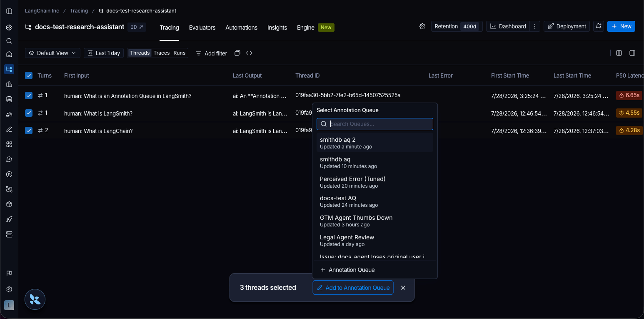The image size is (644, 319).
Task: Click the blue New button
Action: tap(621, 26)
